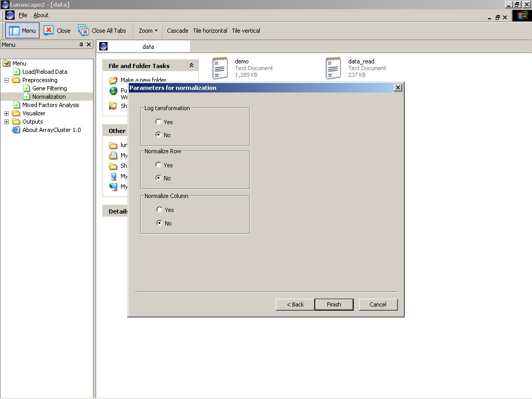The image size is (532, 399).
Task: Close the Menu side panel
Action: pos(89,45)
